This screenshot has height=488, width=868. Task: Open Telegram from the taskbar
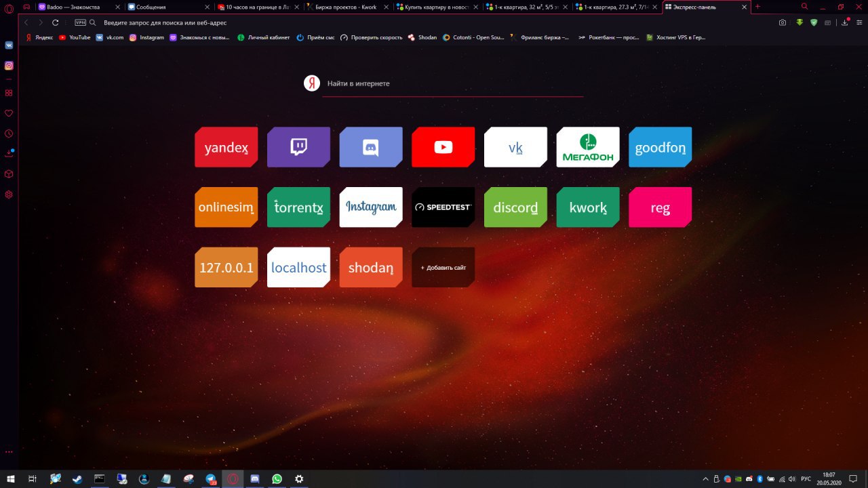click(210, 479)
